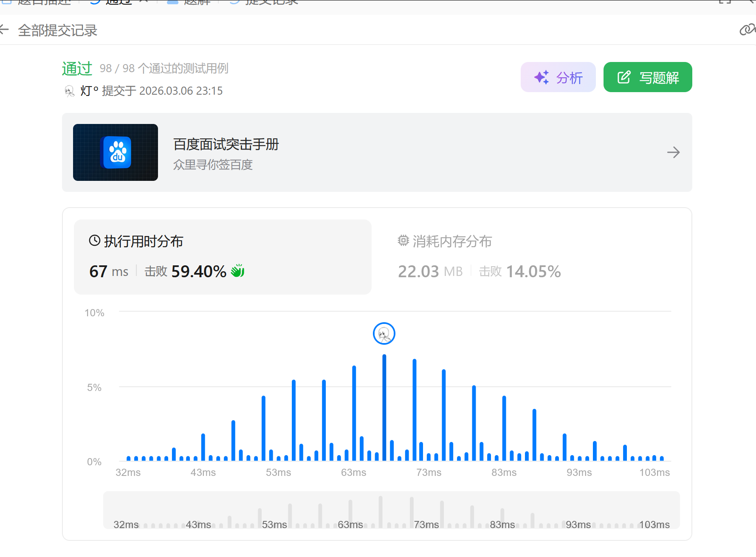Click the avatar marker above the chart peak
The width and height of the screenshot is (756, 557).
[x=384, y=334]
